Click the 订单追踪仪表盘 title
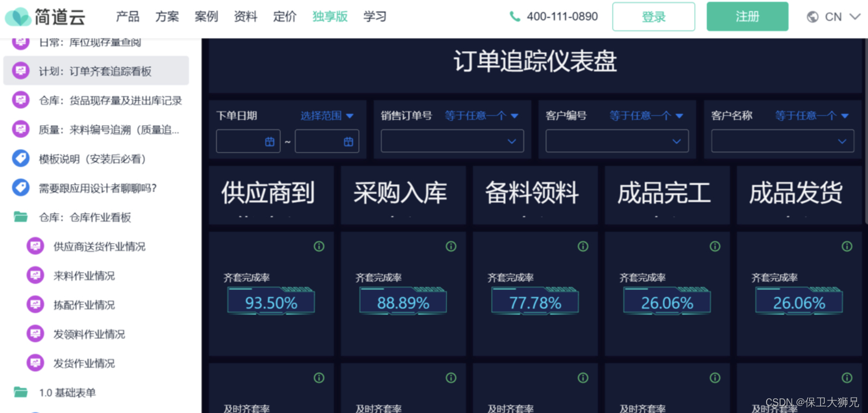 pyautogui.click(x=535, y=61)
